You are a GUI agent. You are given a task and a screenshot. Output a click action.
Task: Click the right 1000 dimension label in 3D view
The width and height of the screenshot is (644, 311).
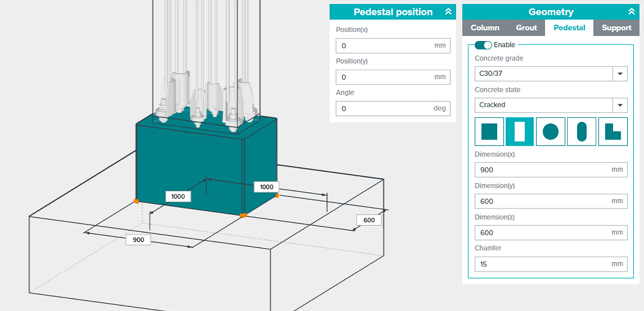click(x=267, y=187)
